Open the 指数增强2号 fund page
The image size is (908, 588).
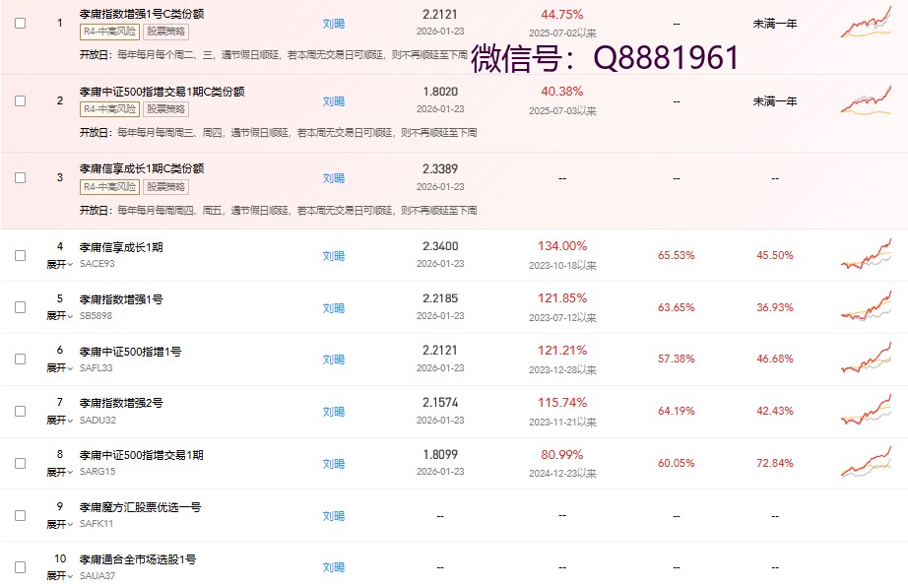point(121,403)
